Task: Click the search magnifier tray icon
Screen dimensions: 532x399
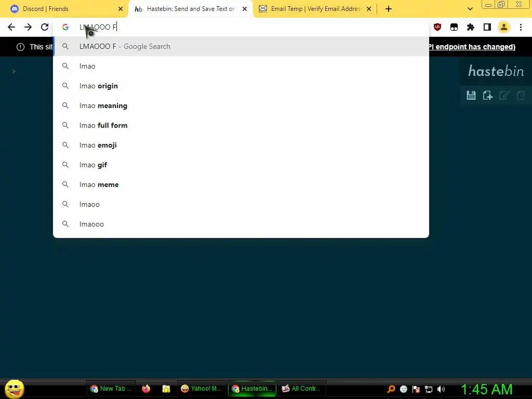Action: click(x=391, y=389)
